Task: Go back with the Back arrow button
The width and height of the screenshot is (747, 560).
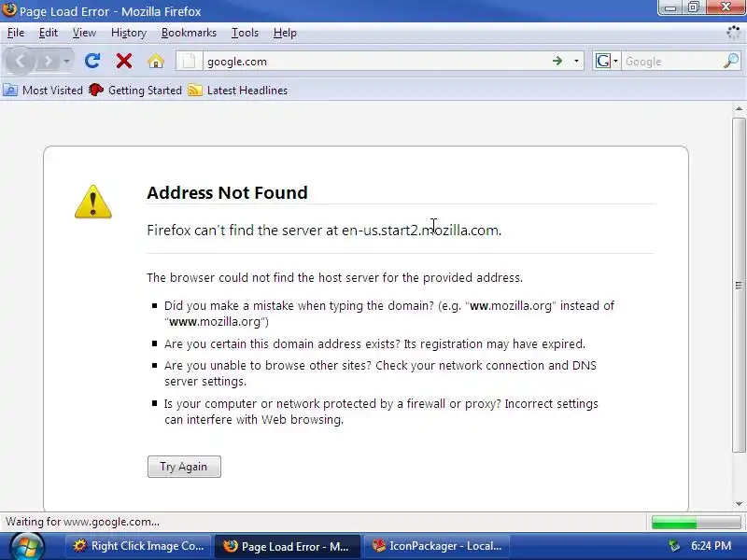Action: click(20, 61)
